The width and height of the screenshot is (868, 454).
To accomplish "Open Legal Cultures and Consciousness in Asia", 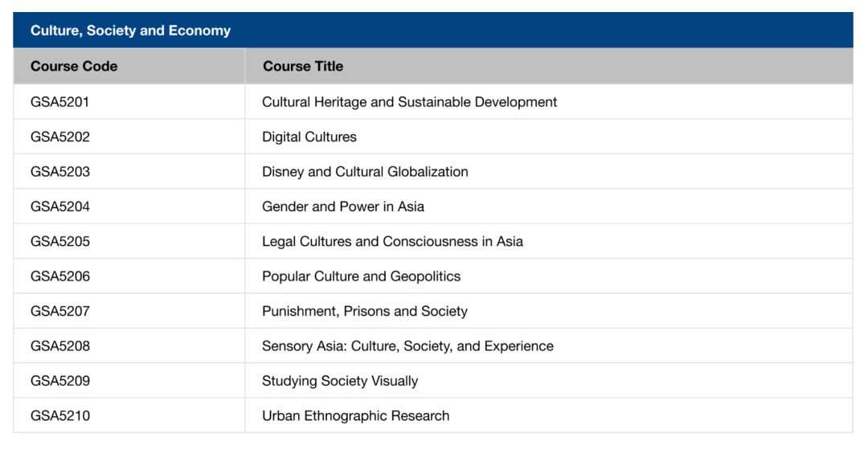I will tap(392, 241).
